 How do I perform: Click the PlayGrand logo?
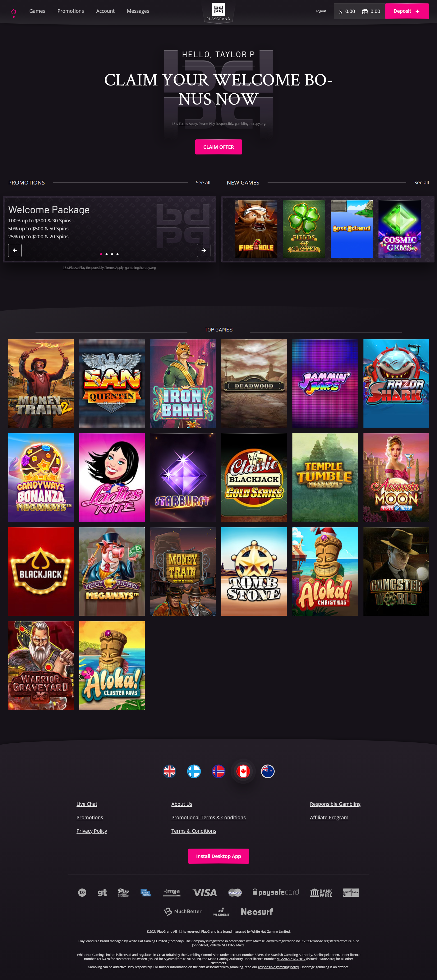[x=218, y=12]
